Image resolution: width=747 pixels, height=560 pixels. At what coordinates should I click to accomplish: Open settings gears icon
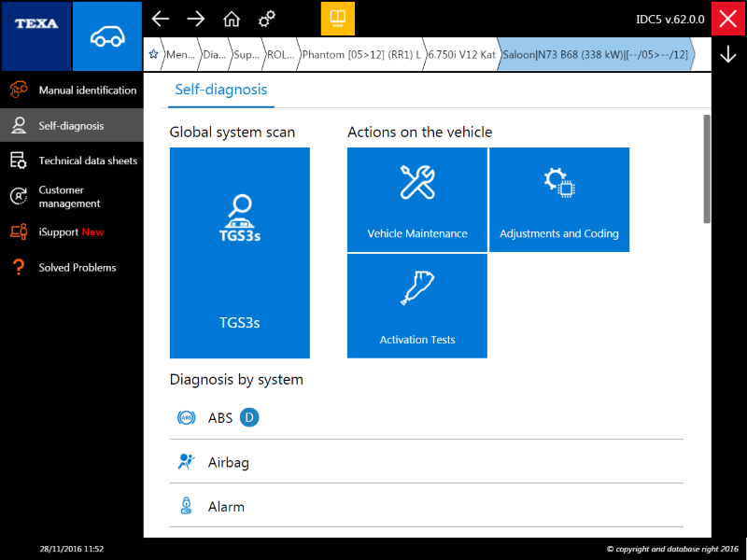click(x=267, y=19)
